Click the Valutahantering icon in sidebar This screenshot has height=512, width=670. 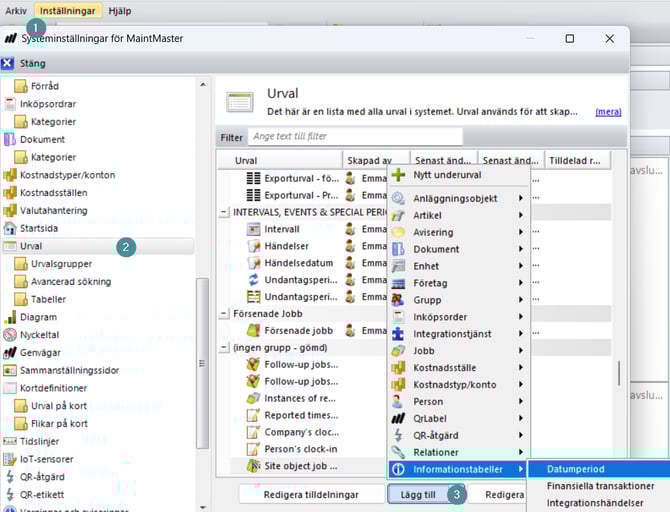point(10,210)
